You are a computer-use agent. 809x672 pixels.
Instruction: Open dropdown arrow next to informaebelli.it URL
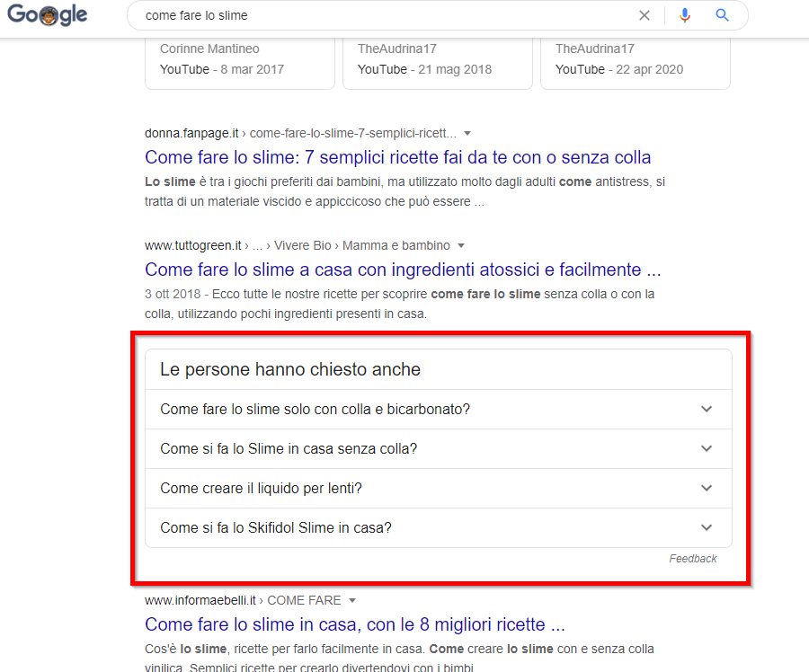(351, 600)
